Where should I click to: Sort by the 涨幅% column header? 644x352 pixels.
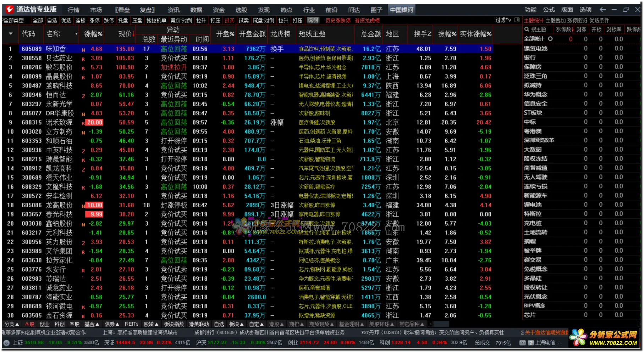click(x=93, y=34)
